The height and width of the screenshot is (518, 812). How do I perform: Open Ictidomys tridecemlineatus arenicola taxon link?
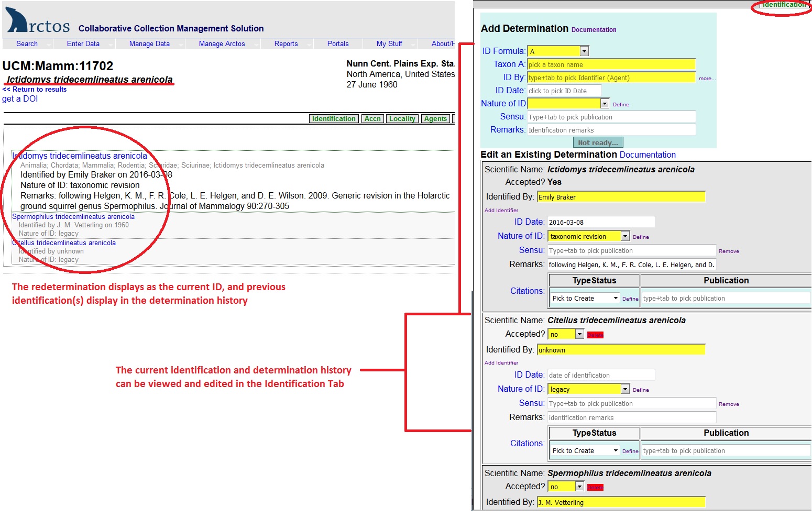[x=80, y=156]
